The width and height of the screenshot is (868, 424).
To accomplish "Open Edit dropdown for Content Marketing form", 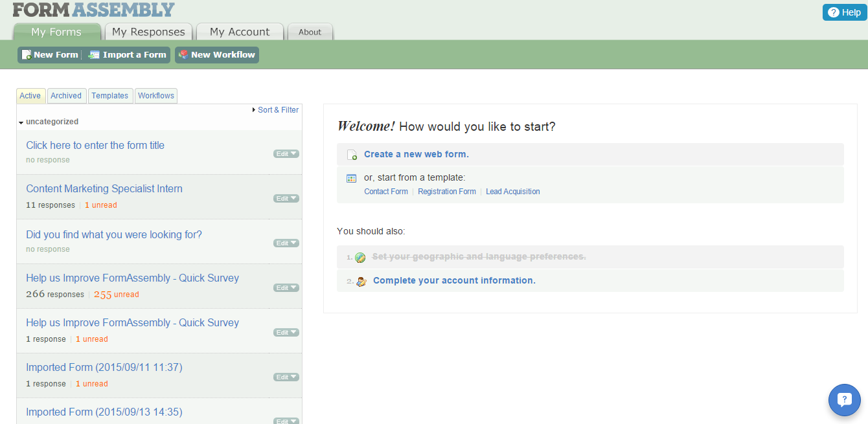I will click(x=286, y=199).
